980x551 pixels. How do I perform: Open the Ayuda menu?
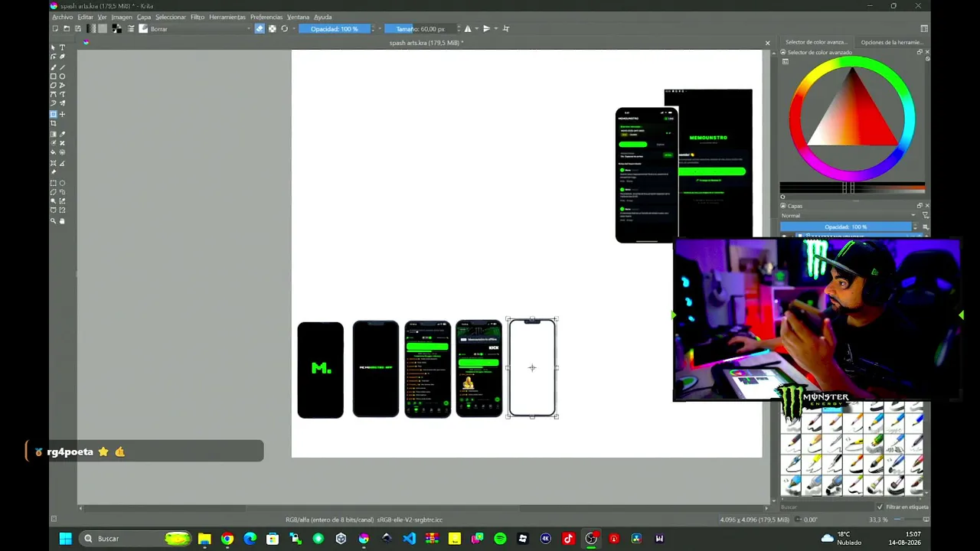323,17
